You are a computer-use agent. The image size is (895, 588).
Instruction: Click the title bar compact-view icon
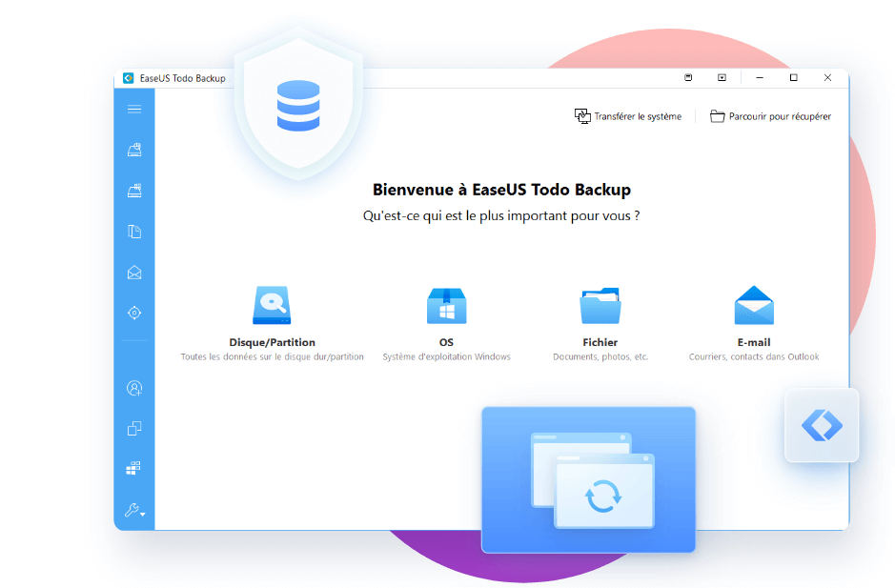[688, 78]
